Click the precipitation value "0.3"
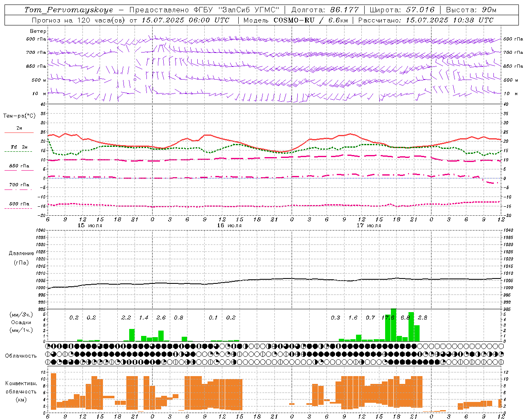This screenshot has height=420, width=525. pos(336,317)
